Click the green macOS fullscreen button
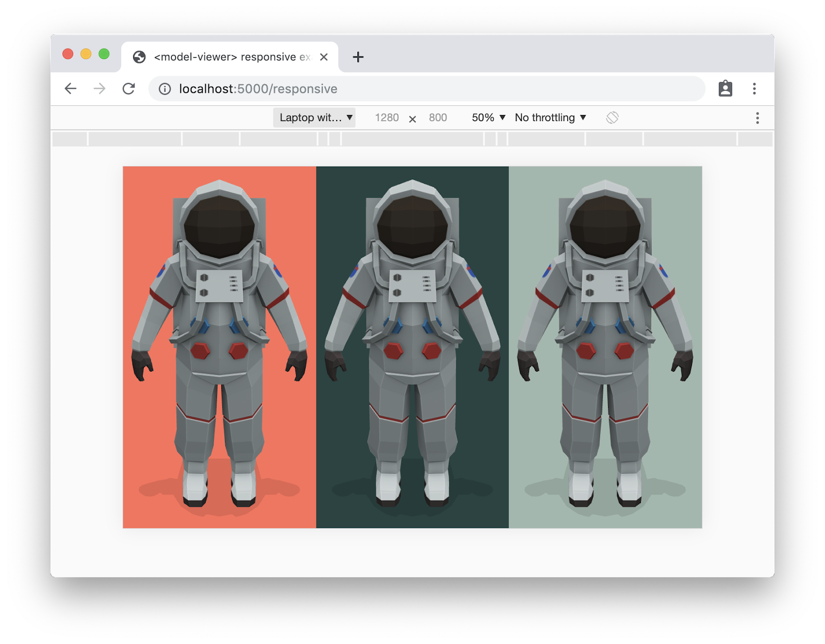Screen dimensions: 825x644 [x=104, y=54]
